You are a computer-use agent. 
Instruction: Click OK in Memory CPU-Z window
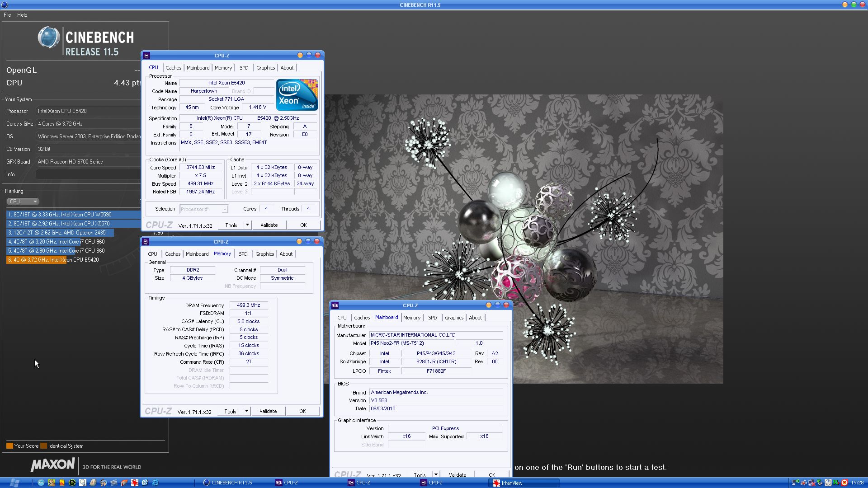pyautogui.click(x=302, y=411)
